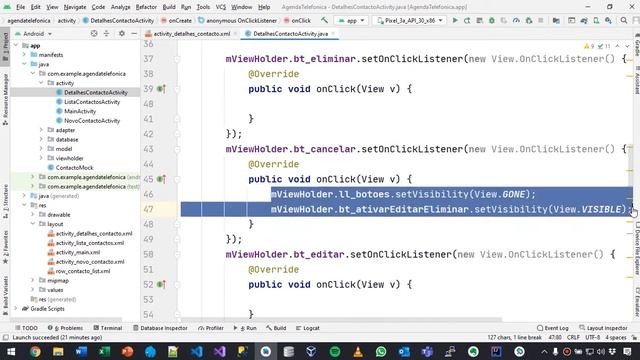The width and height of the screenshot is (640, 360).
Task: Collapse the app module tree node
Action: click(16, 45)
